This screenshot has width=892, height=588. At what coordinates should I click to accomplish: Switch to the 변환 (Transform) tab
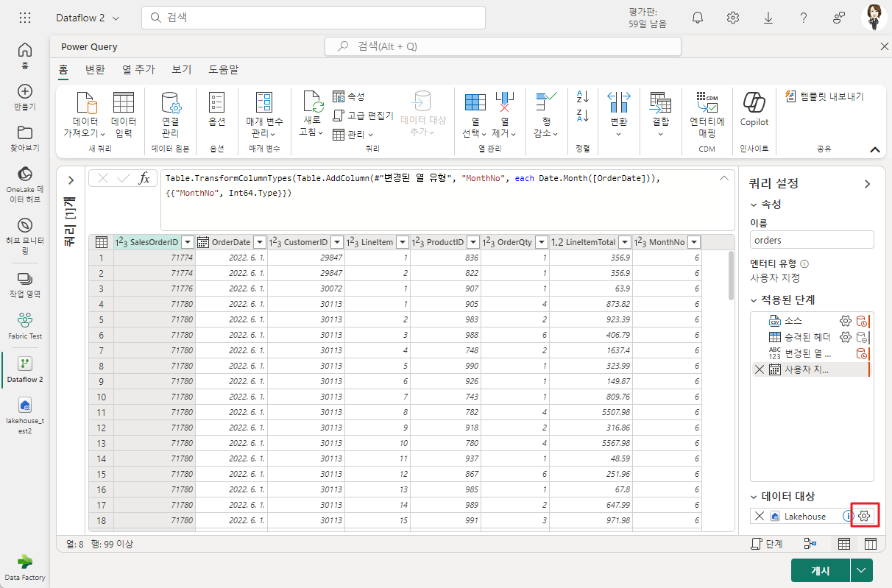click(x=95, y=69)
